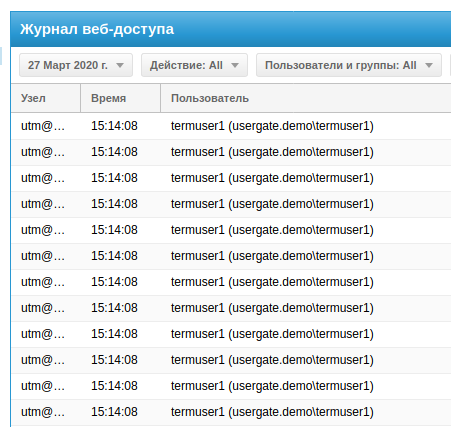This screenshot has height=427, width=451.
Task: Select the first row's utm@… node cell
Action: tap(43, 126)
